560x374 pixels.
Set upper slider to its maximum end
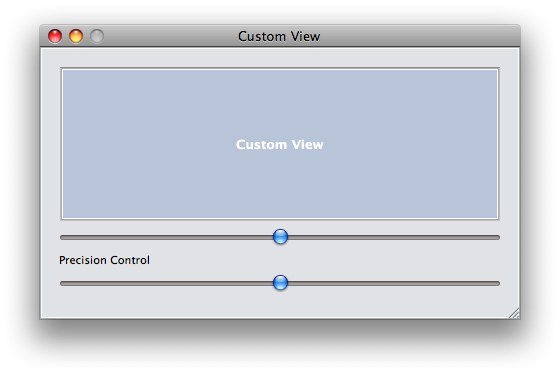(498, 237)
